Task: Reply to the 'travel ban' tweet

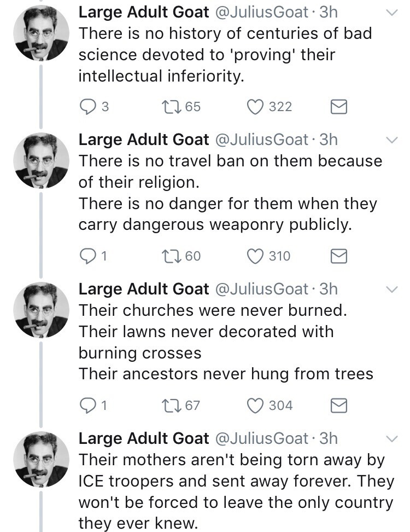Action: coord(89,256)
